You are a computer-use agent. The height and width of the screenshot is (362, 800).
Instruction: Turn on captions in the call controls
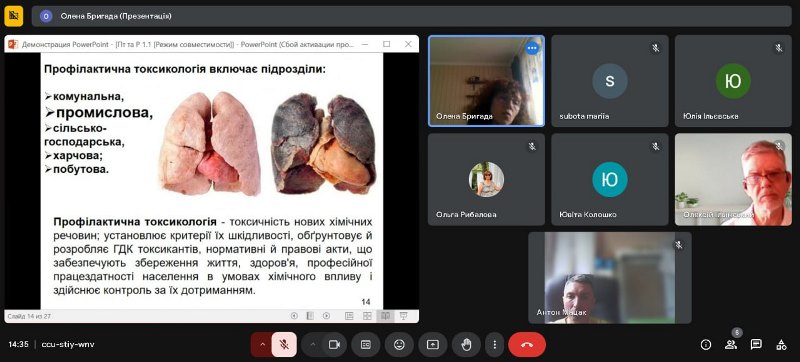pyautogui.click(x=365, y=345)
